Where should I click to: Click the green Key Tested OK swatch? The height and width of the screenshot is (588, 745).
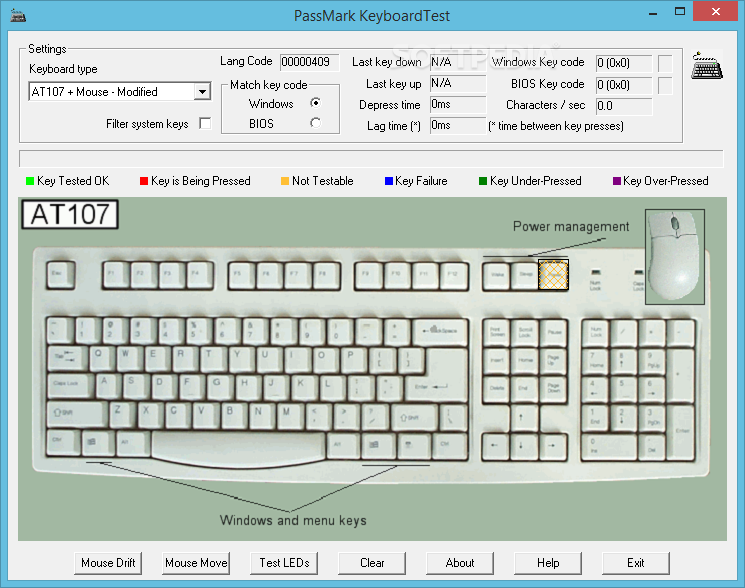(30, 181)
